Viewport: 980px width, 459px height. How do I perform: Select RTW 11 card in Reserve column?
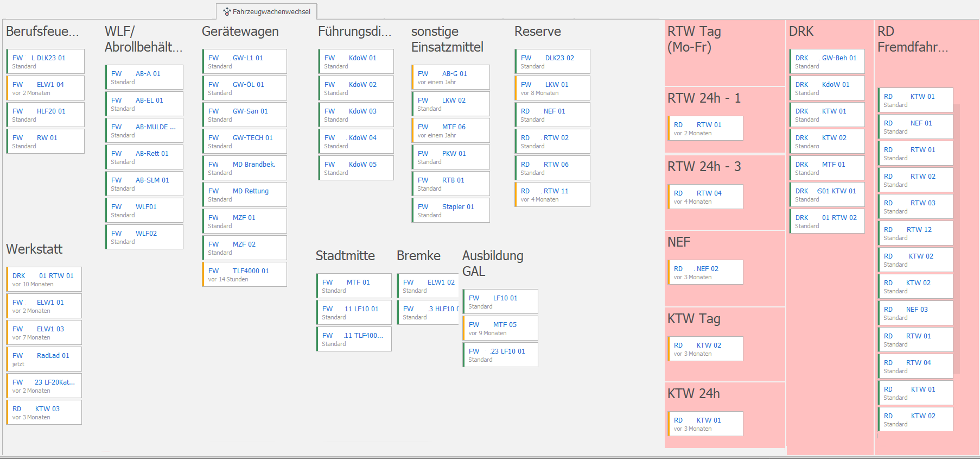(552, 194)
